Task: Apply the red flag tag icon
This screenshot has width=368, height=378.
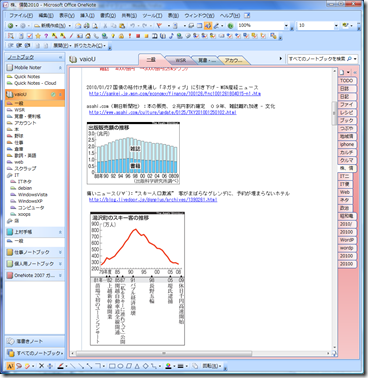Action: tap(159, 26)
